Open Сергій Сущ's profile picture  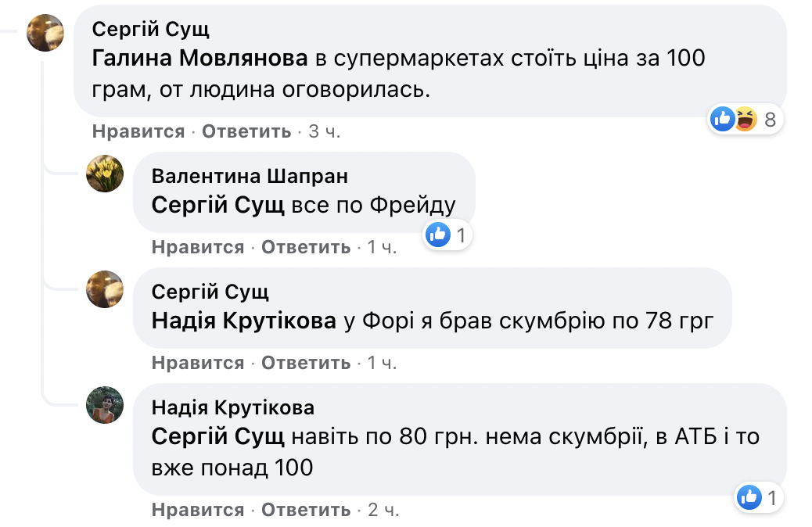click(x=45, y=33)
